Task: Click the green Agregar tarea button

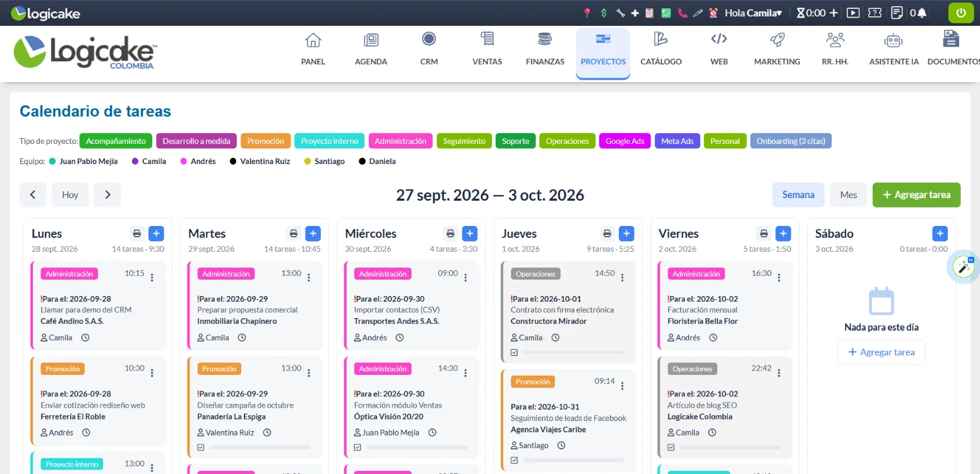Action: (x=916, y=195)
